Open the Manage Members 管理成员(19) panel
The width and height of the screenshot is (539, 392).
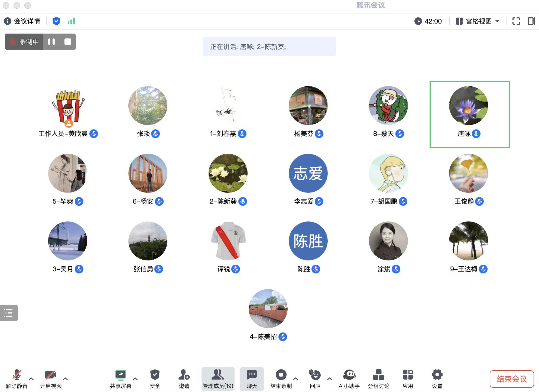pyautogui.click(x=218, y=378)
